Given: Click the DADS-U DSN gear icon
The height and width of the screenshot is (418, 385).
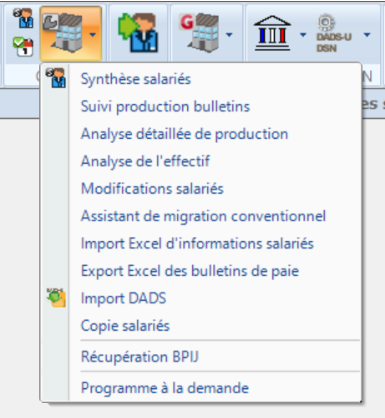Looking at the screenshot, I should pos(333,34).
